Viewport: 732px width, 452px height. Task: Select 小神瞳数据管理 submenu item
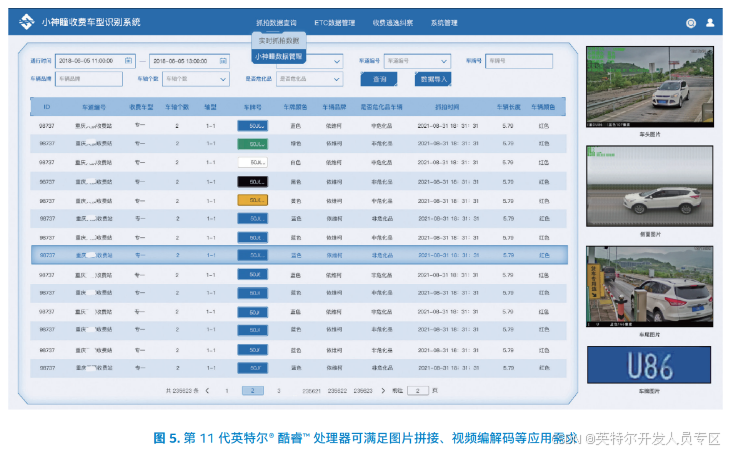(x=279, y=56)
